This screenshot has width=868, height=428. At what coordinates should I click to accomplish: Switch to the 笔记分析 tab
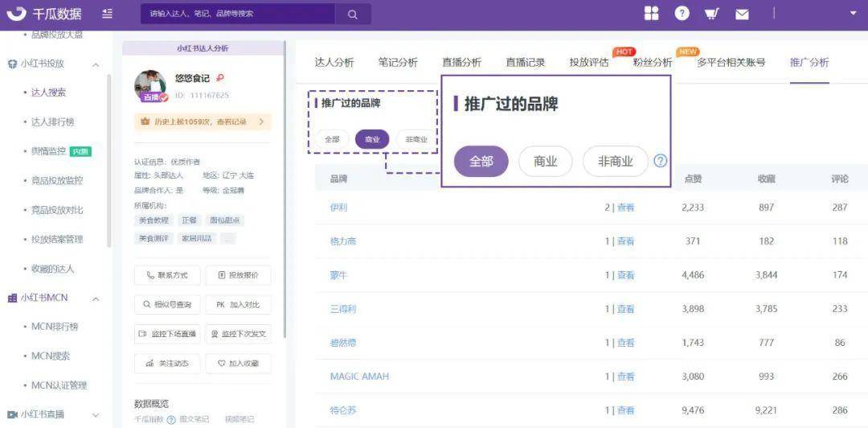tap(398, 62)
